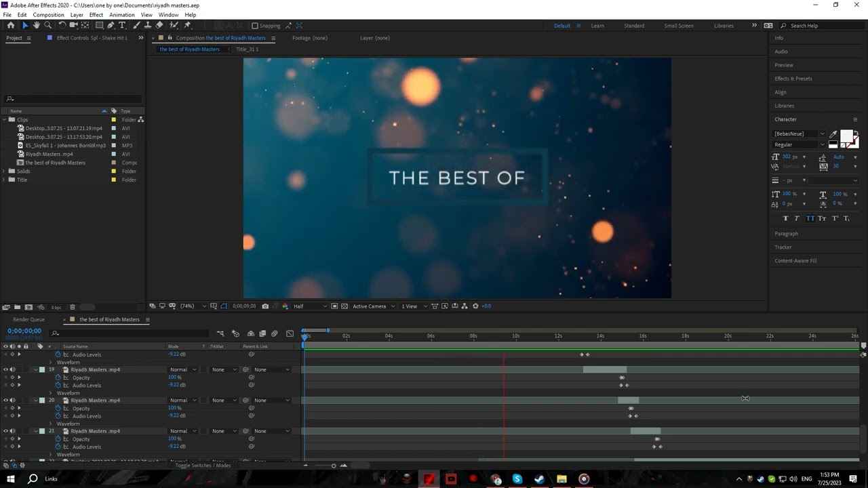Select the Horizontal Type tool
Viewport: 868px width, 488px height.
click(x=122, y=25)
